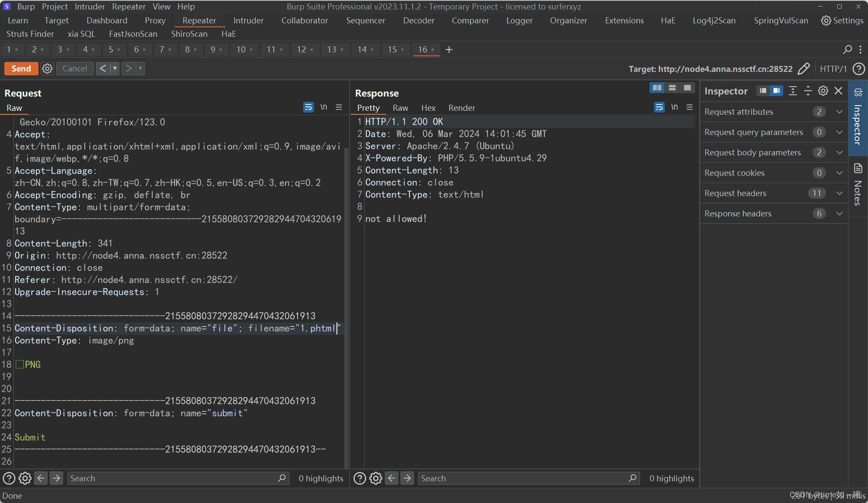Dock Inspector panel to the right layout
This screenshot has height=503, width=868.
coord(777,90)
